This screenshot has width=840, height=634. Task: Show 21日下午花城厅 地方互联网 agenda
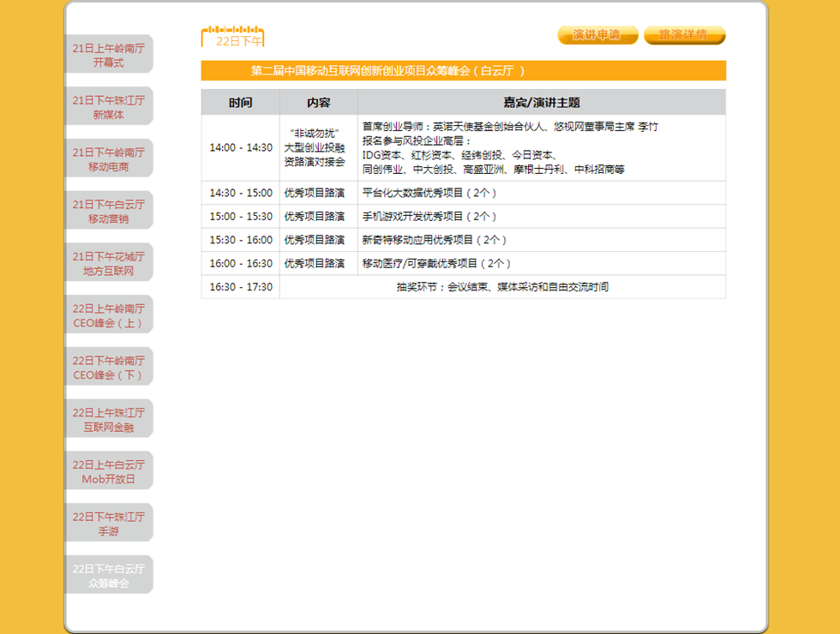pos(109,263)
